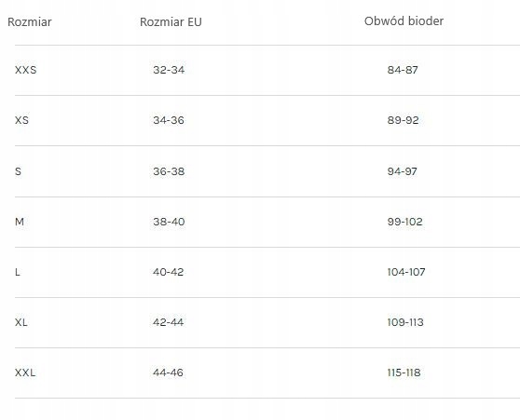Select the XL size row label

click(x=21, y=322)
